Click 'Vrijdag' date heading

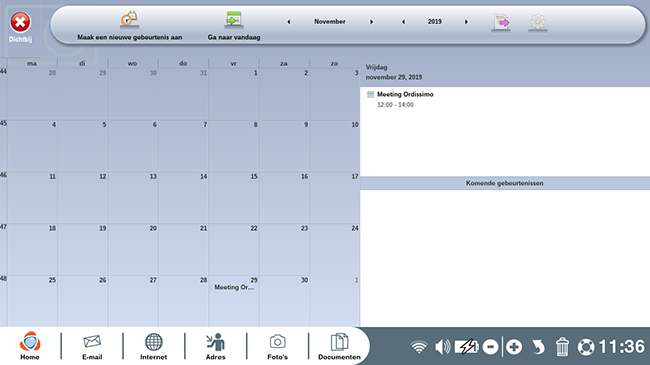point(376,67)
